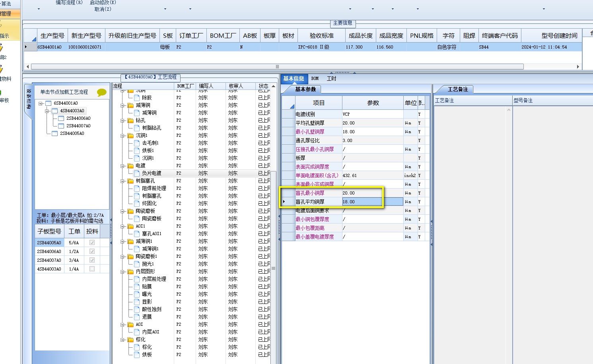Collapse the 钻孔 process group
593x364 pixels.
point(123,121)
